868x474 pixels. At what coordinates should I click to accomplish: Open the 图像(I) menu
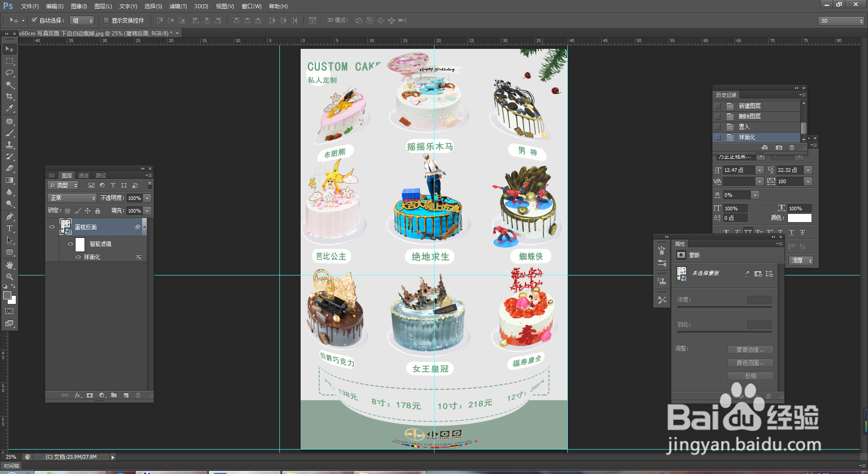coord(79,6)
